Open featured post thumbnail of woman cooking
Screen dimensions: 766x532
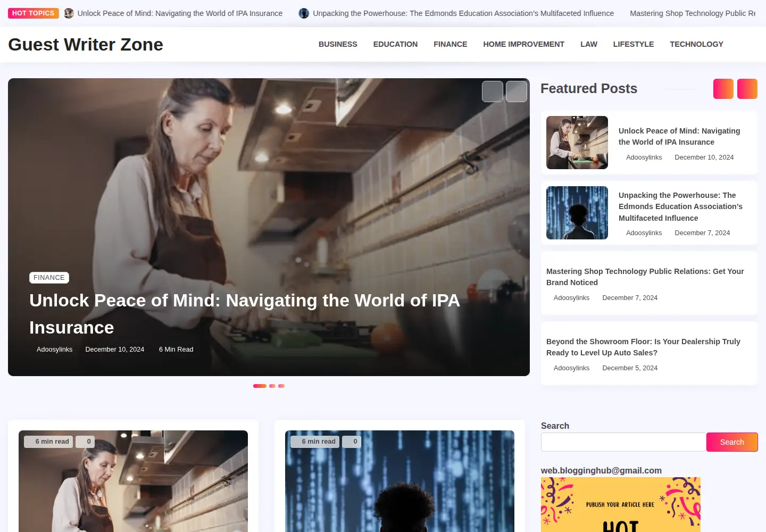577,143
